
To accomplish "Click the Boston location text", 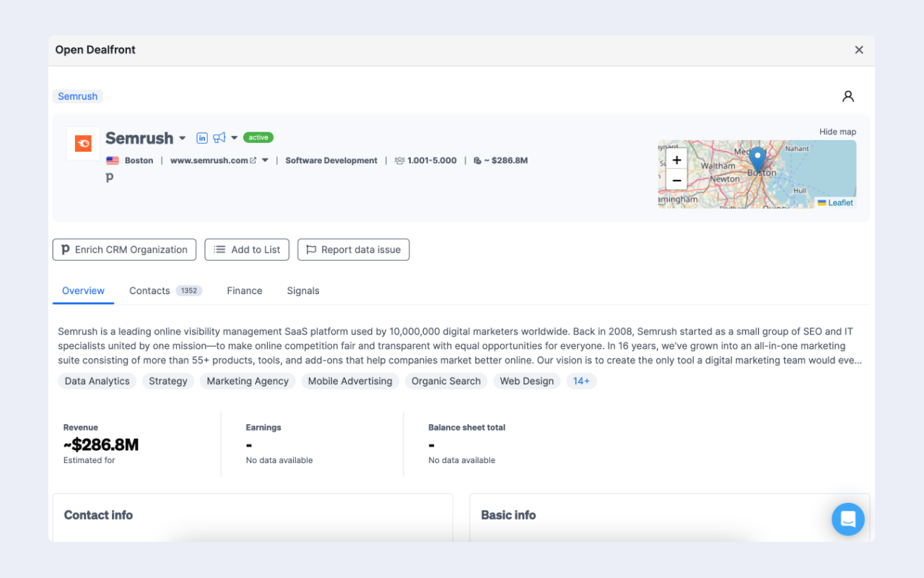I will pyautogui.click(x=139, y=160).
